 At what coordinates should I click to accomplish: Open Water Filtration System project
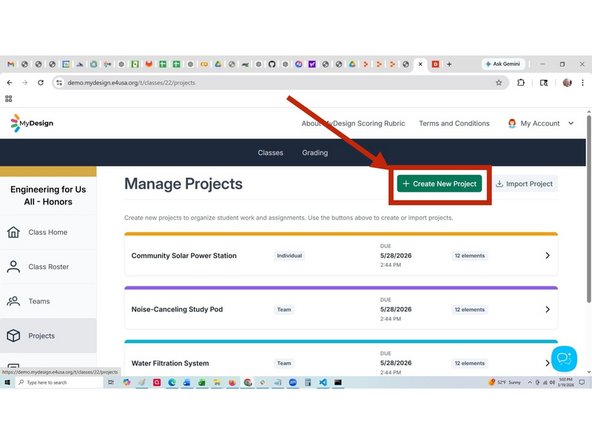341,358
